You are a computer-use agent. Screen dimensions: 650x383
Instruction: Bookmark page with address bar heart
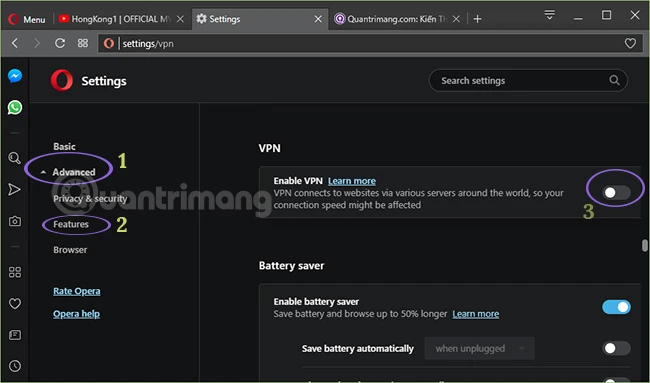coord(630,43)
